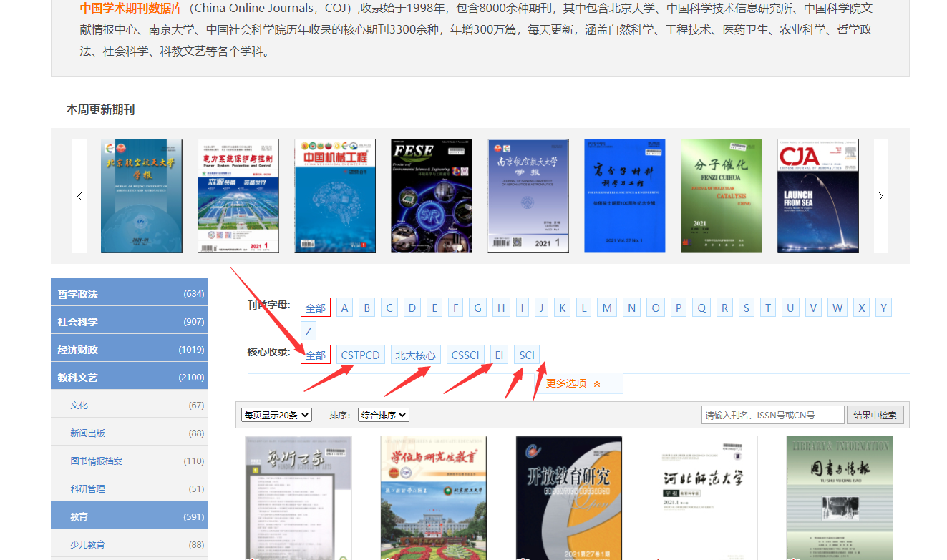Collapse the 更多选项 expander
This screenshot has height=560, width=947.
pos(573,383)
